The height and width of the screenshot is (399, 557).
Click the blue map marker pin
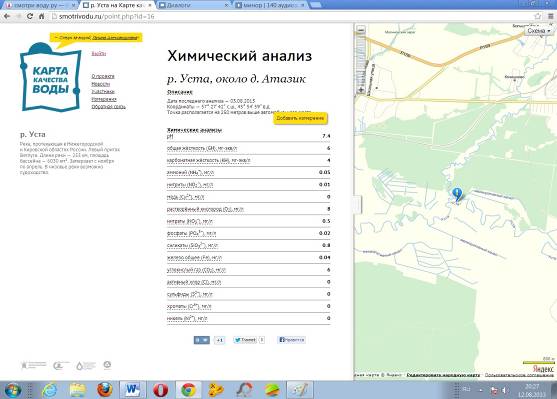(x=457, y=195)
